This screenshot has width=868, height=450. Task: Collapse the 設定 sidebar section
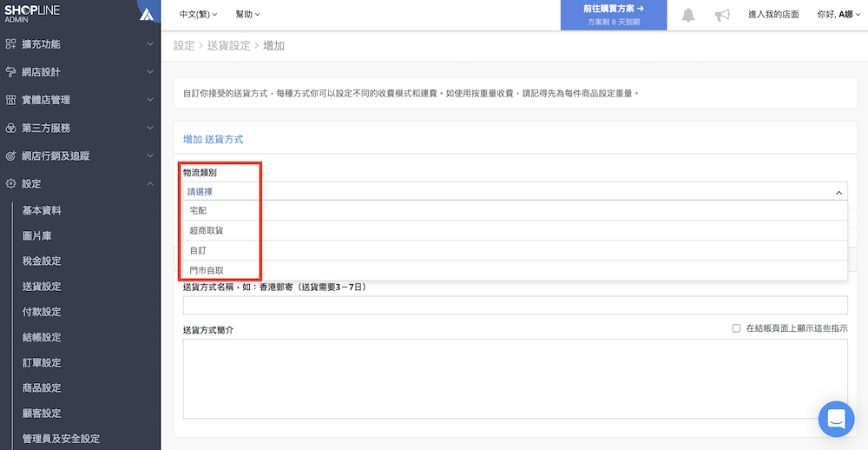[x=149, y=184]
